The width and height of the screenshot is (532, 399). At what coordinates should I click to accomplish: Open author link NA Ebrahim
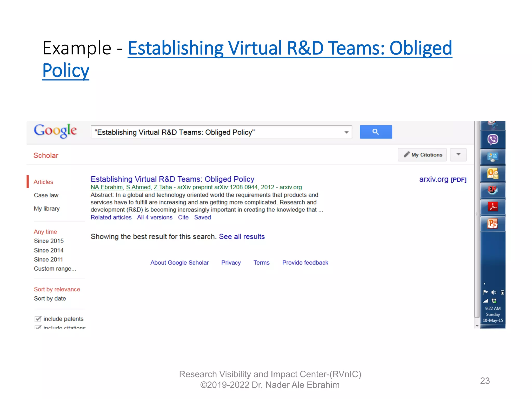[107, 187]
